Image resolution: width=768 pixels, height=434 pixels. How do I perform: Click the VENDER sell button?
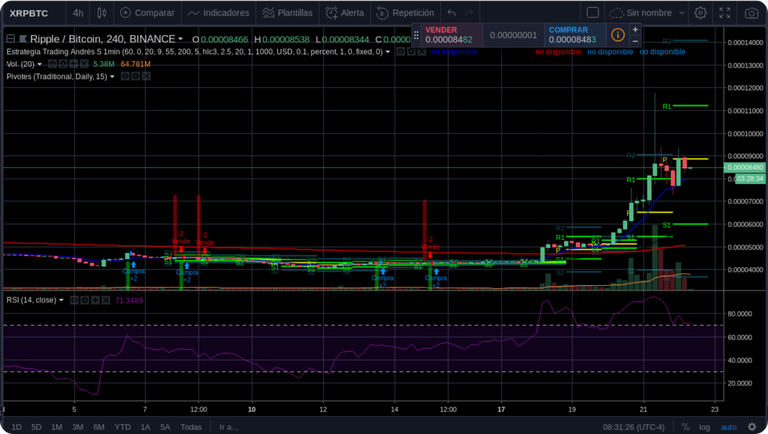(452, 35)
